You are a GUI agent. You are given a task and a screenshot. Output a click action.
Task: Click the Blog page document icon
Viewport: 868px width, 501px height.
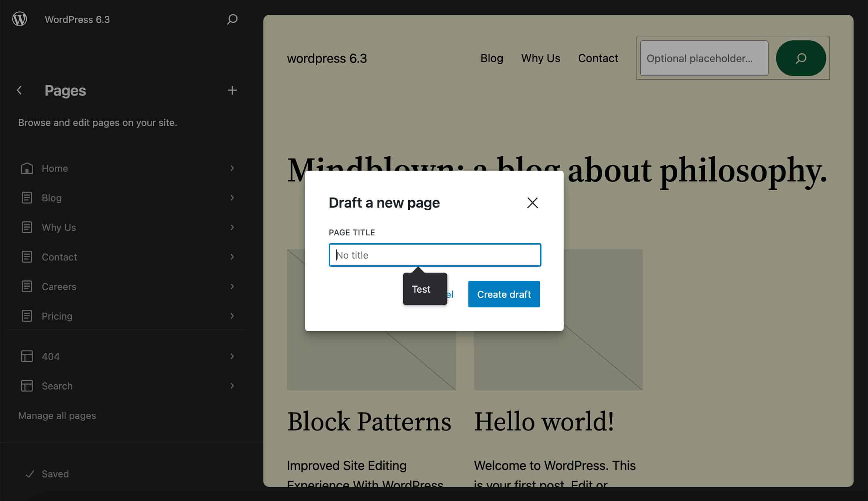(x=27, y=198)
